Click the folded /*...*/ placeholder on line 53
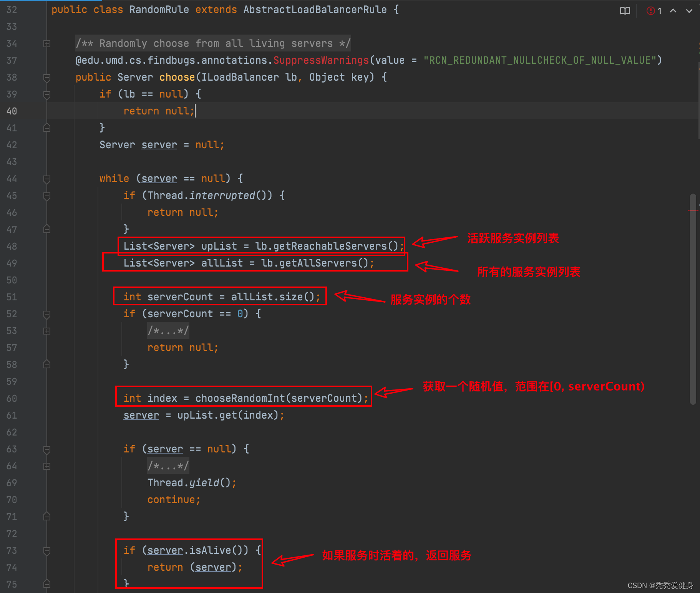700x593 pixels. (x=168, y=331)
